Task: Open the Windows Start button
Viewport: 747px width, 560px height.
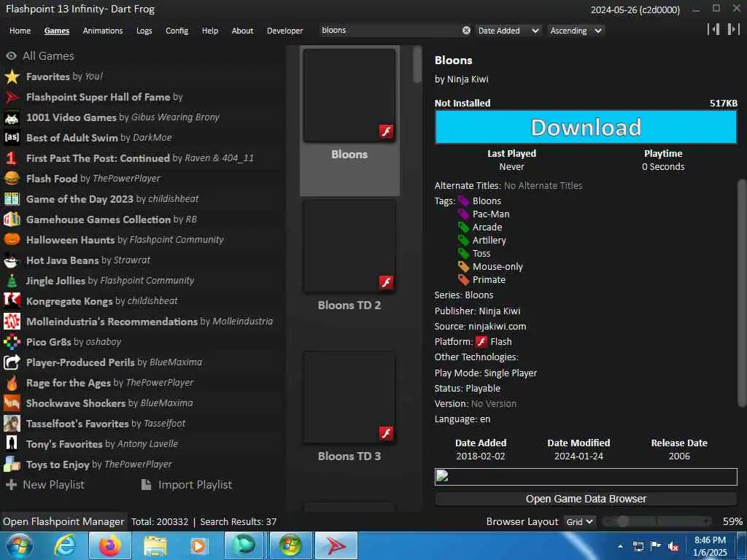Action: point(20,545)
